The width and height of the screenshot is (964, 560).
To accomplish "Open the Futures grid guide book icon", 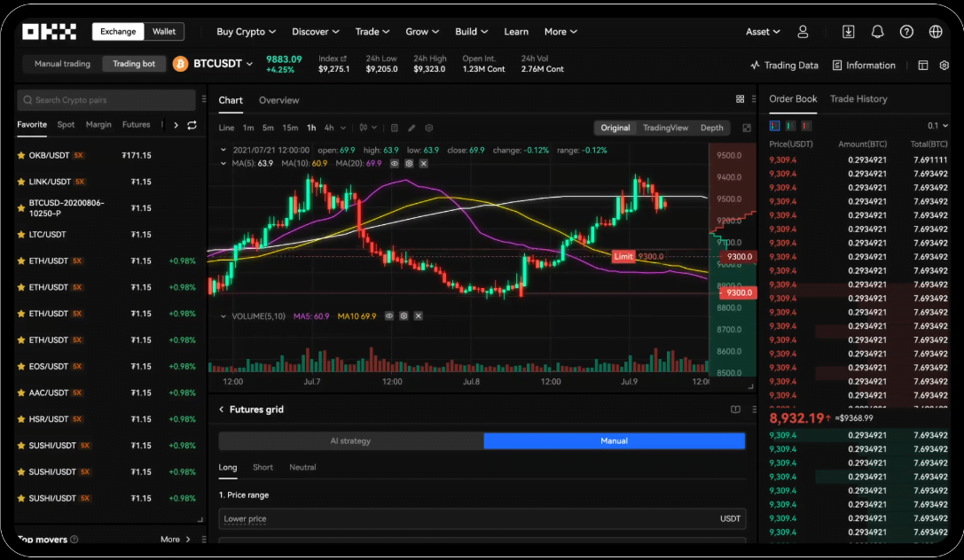I will click(735, 409).
